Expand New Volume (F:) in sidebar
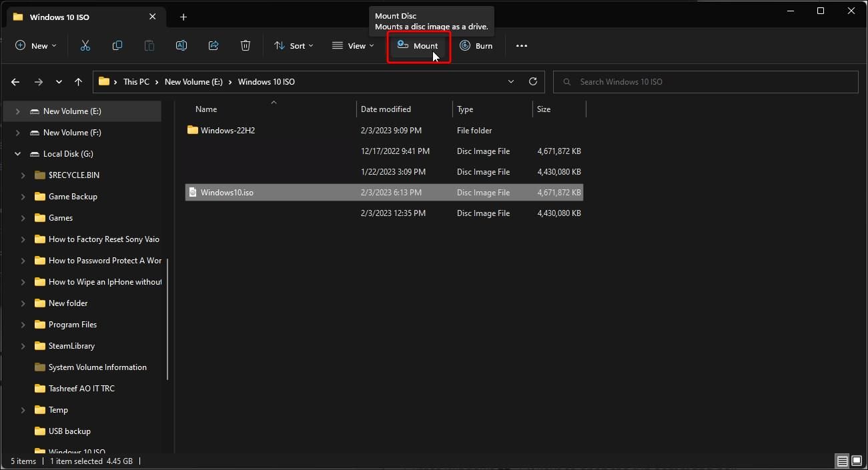 [x=17, y=133]
